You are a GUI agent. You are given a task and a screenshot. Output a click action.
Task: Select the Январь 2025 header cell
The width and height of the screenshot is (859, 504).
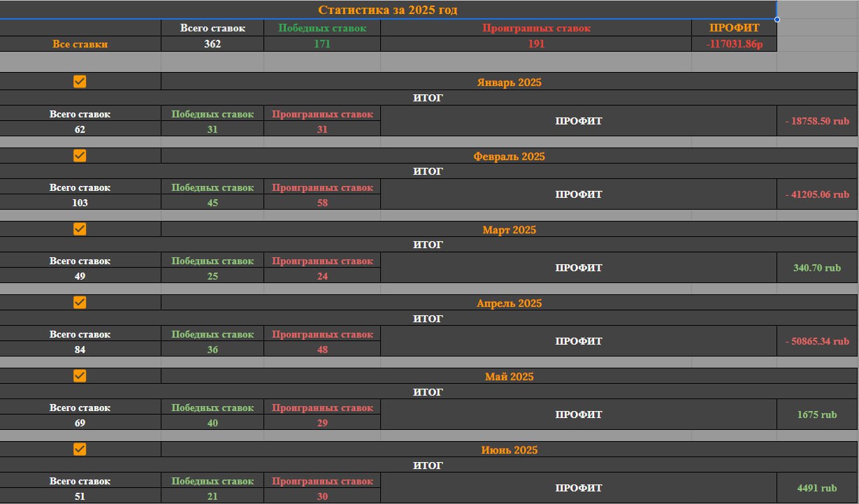(x=509, y=82)
